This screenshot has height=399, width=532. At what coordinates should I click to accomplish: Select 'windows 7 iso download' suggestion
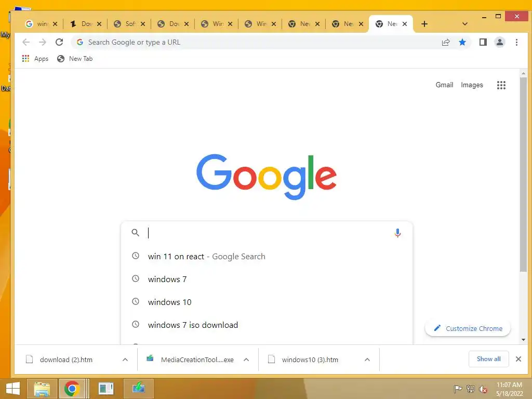click(267, 325)
